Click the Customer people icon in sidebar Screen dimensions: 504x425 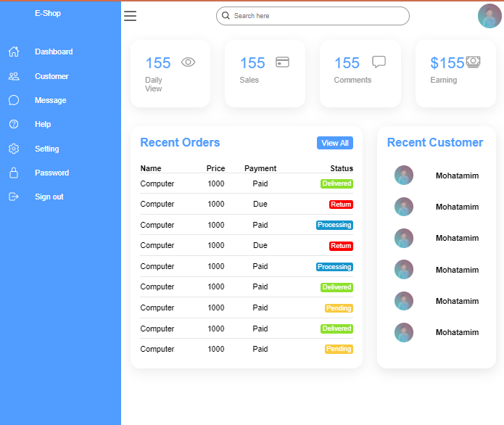tap(14, 76)
